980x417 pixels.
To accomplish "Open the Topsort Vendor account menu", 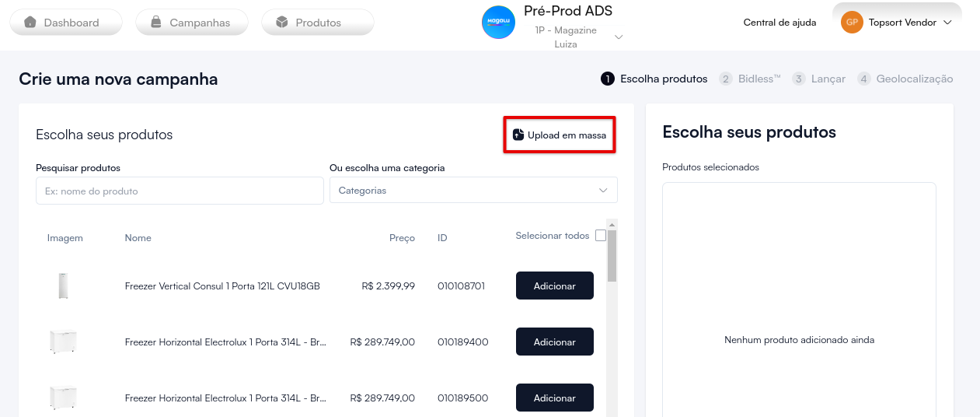I will (x=947, y=23).
